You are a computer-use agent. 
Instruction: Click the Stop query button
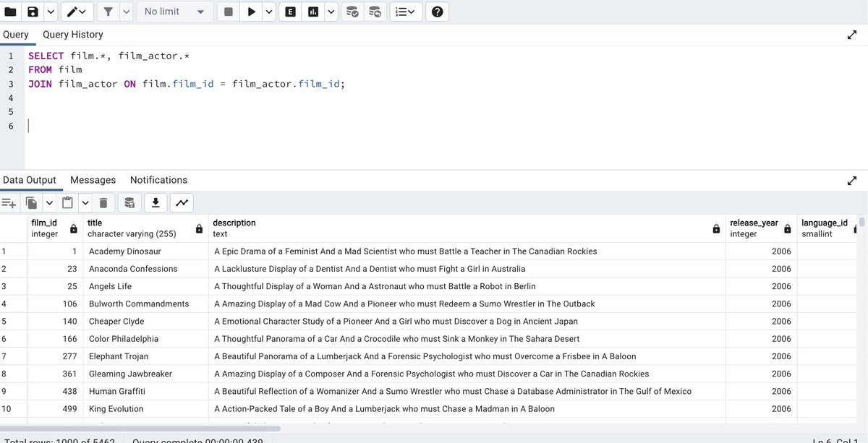229,12
